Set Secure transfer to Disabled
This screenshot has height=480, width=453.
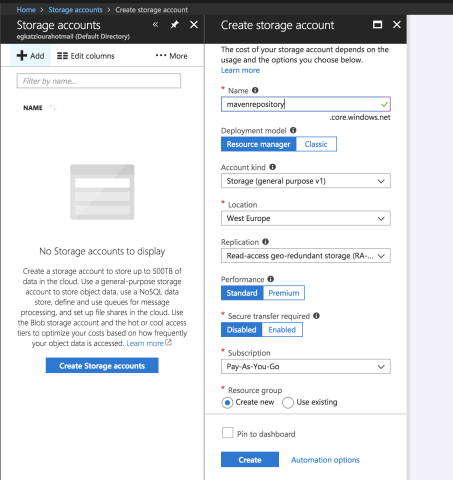pyautogui.click(x=241, y=330)
